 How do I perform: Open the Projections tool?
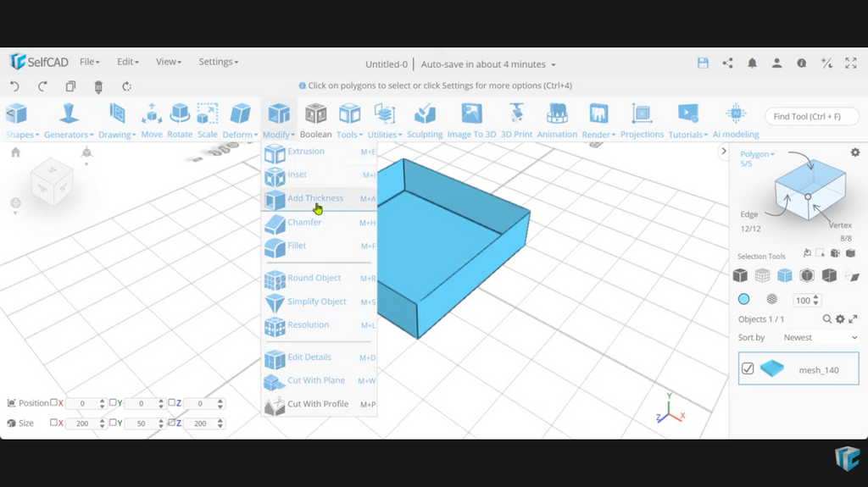point(642,120)
